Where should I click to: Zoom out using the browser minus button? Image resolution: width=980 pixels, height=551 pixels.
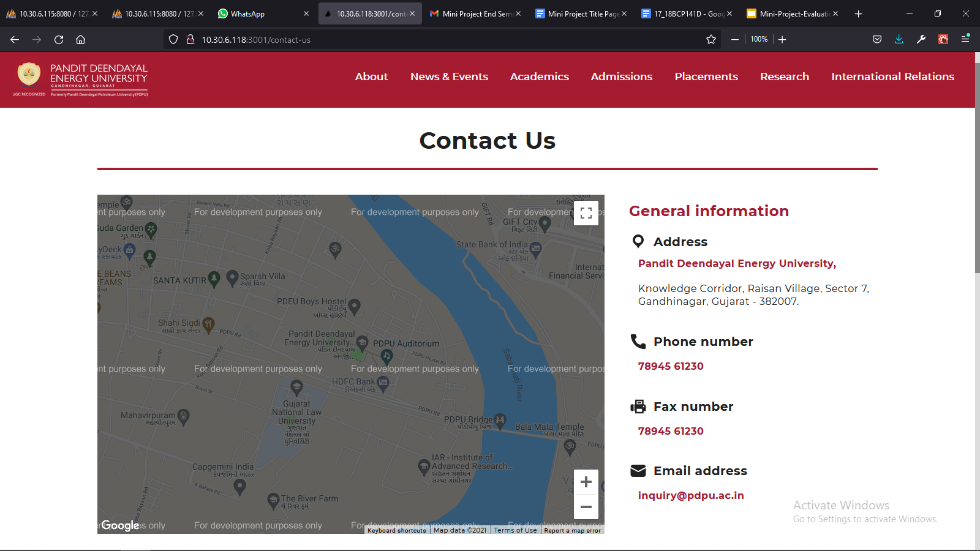pyautogui.click(x=734, y=39)
